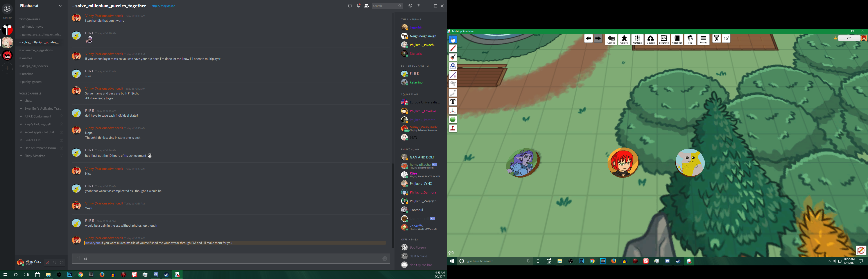Open the Discord help question mark icon
This screenshot has height=279, width=868.
tap(418, 6)
